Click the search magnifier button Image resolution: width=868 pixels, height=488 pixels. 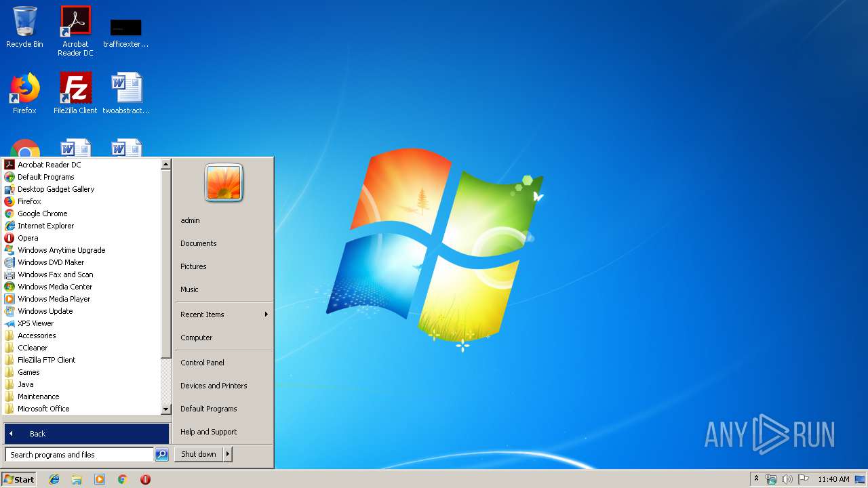click(x=161, y=455)
